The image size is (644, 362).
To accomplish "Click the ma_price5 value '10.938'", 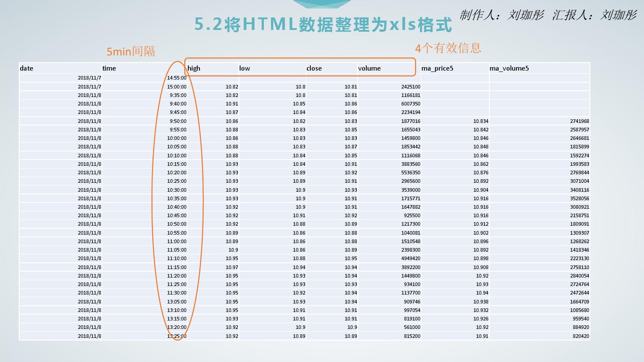I will pos(481,302).
